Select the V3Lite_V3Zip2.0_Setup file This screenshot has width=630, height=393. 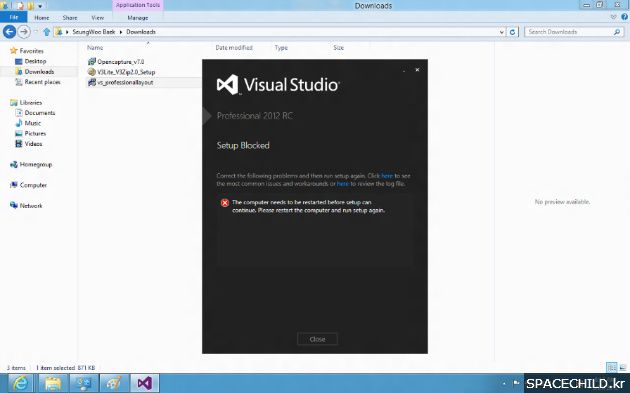click(126, 72)
